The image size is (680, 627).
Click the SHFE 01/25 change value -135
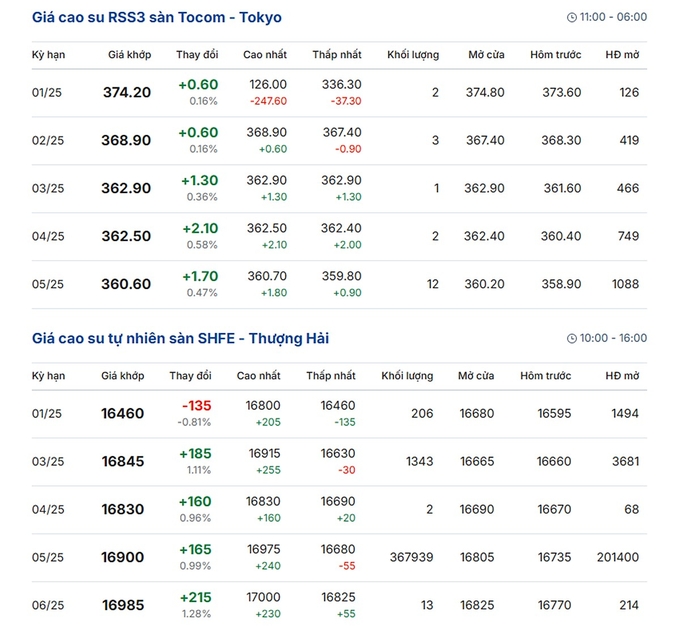(x=197, y=406)
